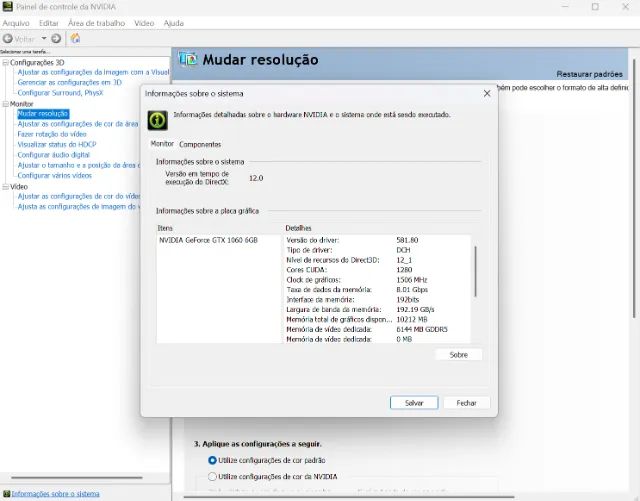Click the green info icon in dialog

point(158,120)
